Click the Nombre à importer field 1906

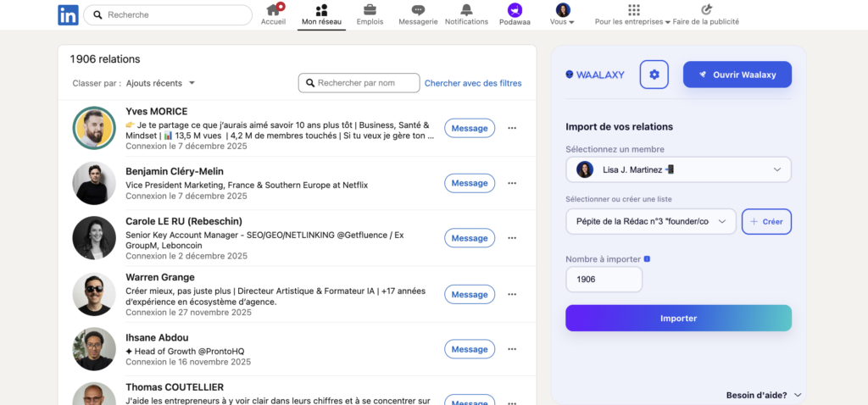604,280
